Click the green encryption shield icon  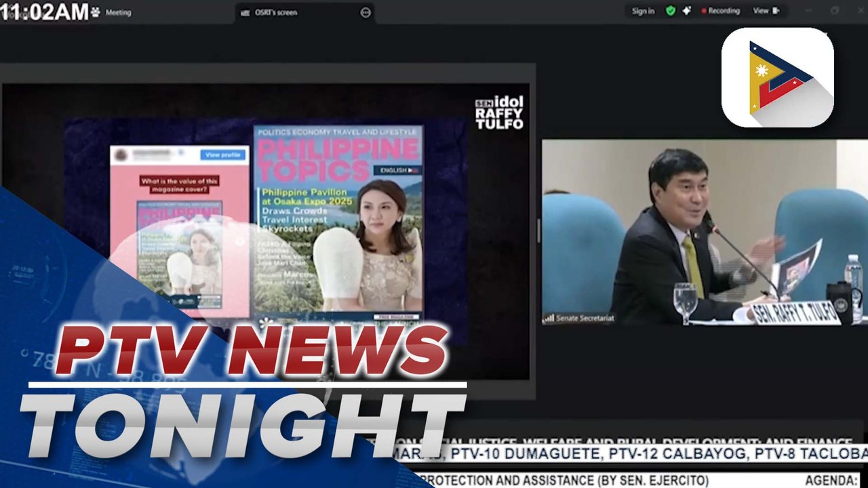pyautogui.click(x=671, y=11)
